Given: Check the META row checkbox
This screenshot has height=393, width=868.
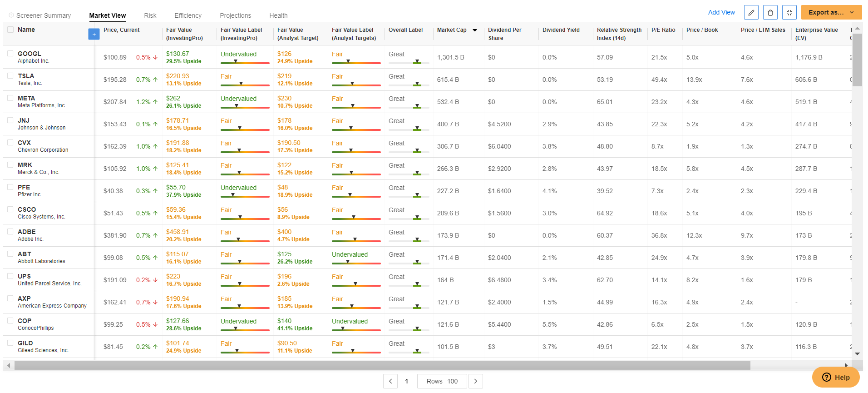Looking at the screenshot, I should pyautogui.click(x=10, y=98).
